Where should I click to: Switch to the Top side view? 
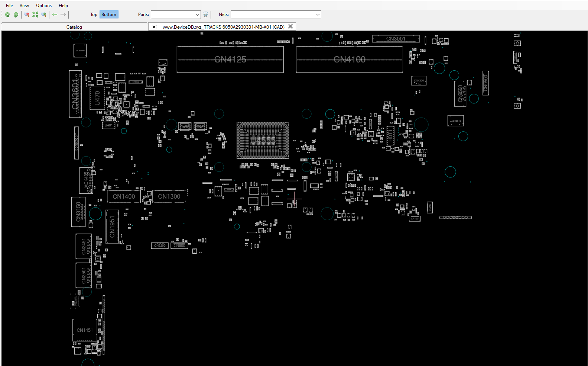[x=94, y=15]
